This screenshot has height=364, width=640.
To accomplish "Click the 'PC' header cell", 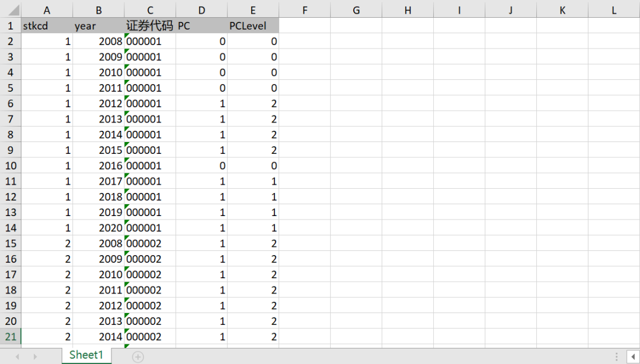I will point(201,25).
